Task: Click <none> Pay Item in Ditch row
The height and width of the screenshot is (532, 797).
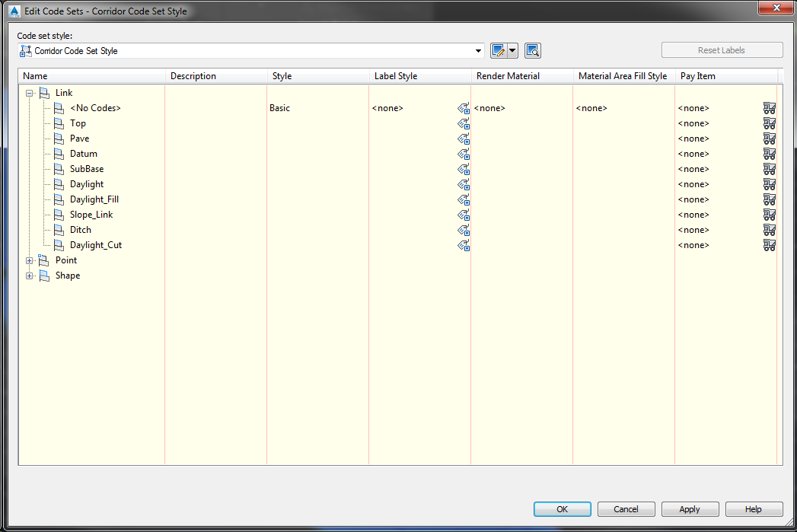Action: pyautogui.click(x=693, y=230)
